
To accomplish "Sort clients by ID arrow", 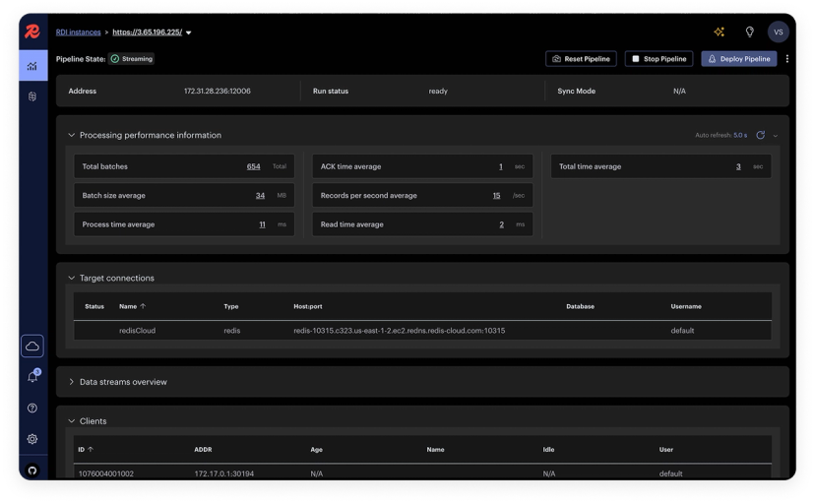I will tap(91, 450).
